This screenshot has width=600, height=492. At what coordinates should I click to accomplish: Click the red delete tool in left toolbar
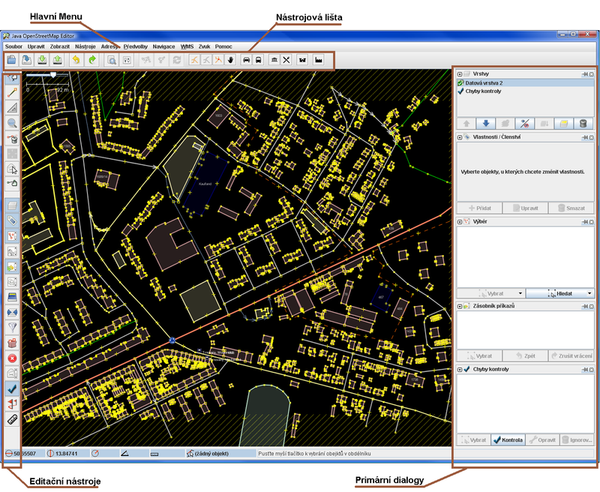point(12,356)
